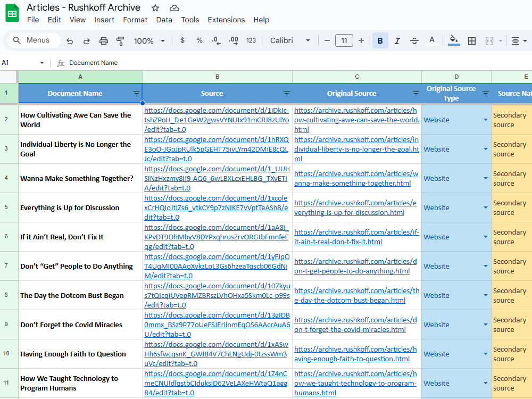Toggle strikethrough formatting
This screenshot has width=532, height=399.
(x=414, y=41)
